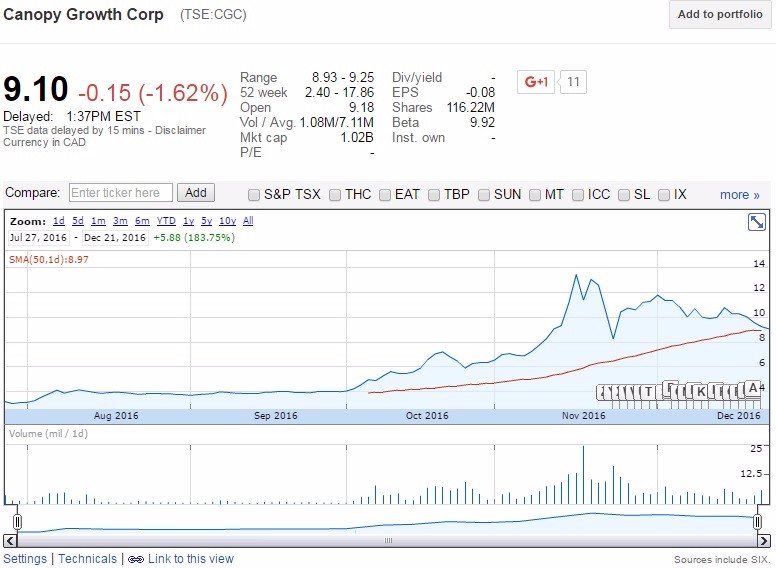Click the EPS value -0.08
Viewport: 776px width, 568px height.
480,93
